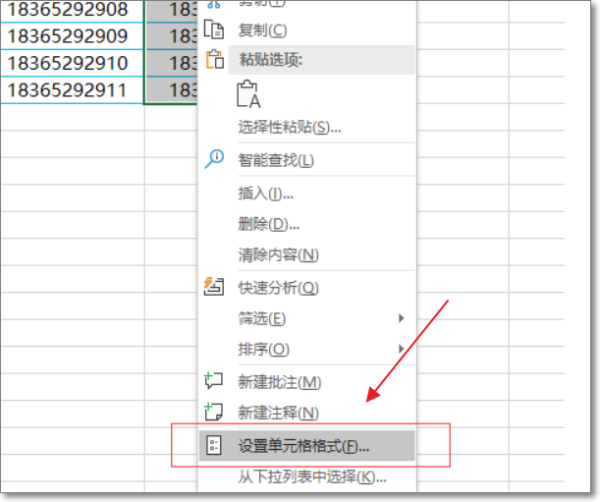Click the new note icon beside 新建注释

[213, 412]
